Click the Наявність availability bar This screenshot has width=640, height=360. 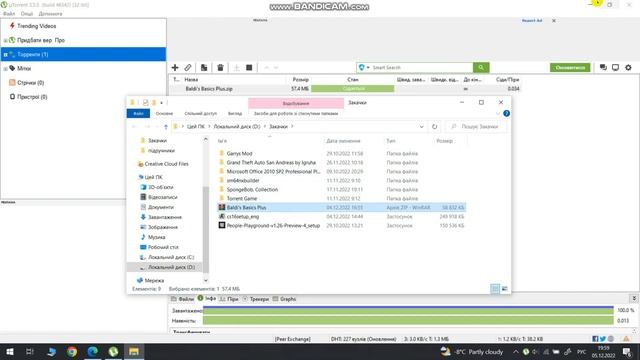coord(408,321)
